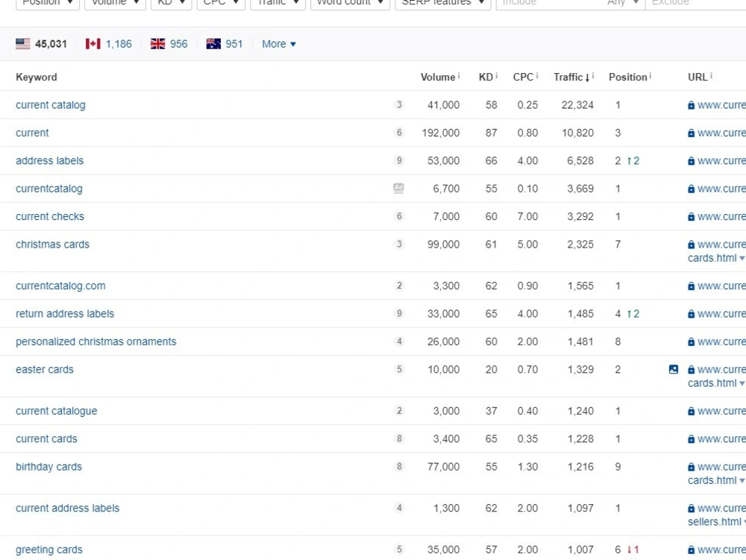Open the Volume filter dropdown
Screen dimensions: 746x560
[115, 3]
